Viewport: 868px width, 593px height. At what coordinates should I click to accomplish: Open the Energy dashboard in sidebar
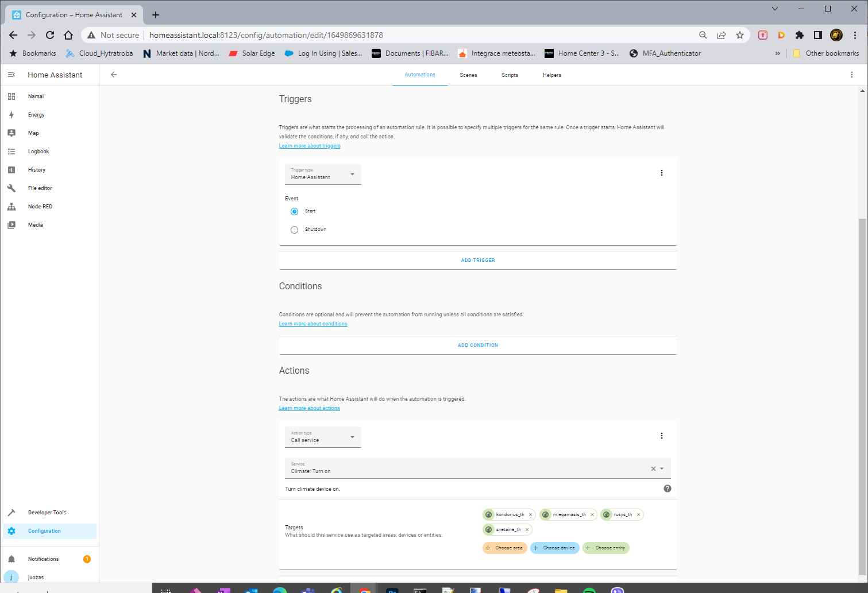36,114
